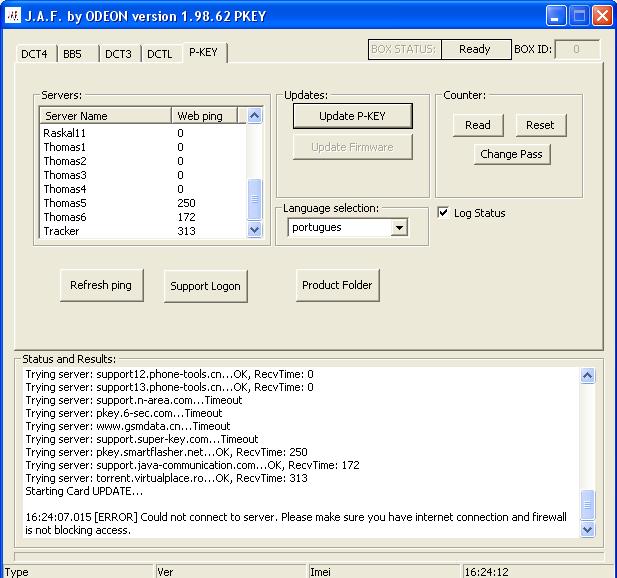Click the J.A.F. application icon in title bar
Screen dimensions: 617x578
(x=13, y=16)
